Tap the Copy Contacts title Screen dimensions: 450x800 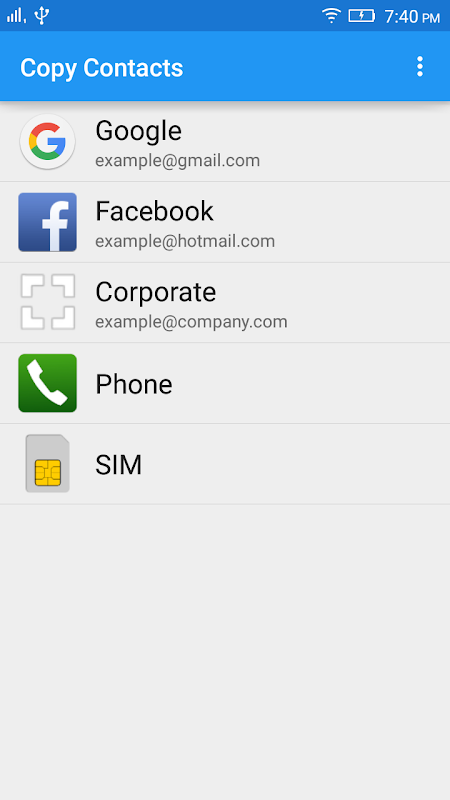point(102,68)
